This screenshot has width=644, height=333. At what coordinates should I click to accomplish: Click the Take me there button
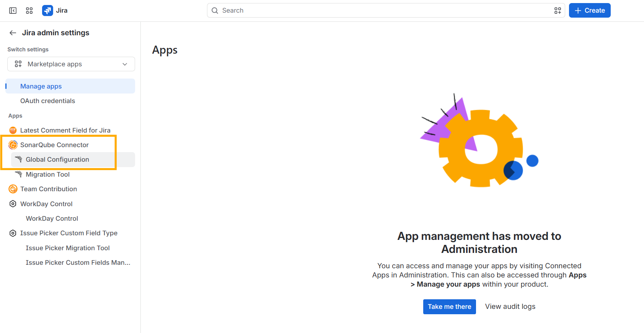(450, 307)
